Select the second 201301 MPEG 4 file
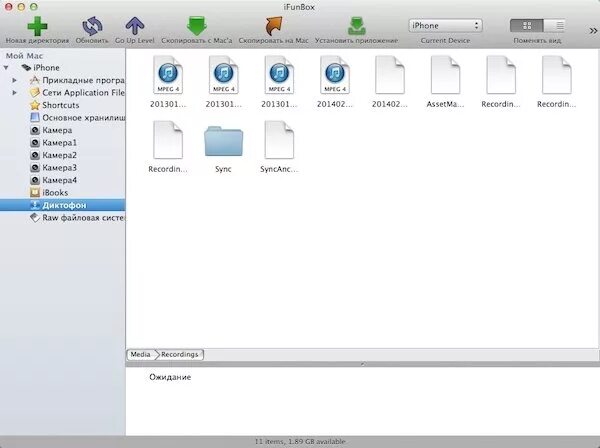 [x=223, y=82]
